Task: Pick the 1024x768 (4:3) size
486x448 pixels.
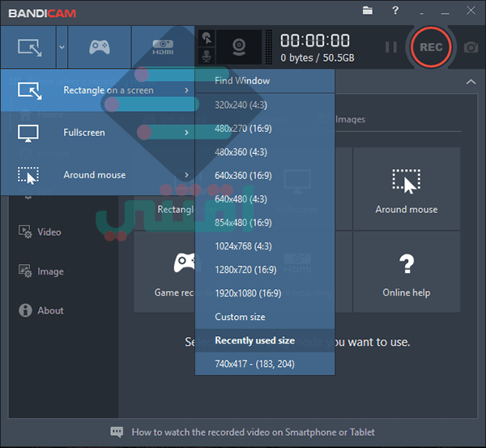Action: 265,246
